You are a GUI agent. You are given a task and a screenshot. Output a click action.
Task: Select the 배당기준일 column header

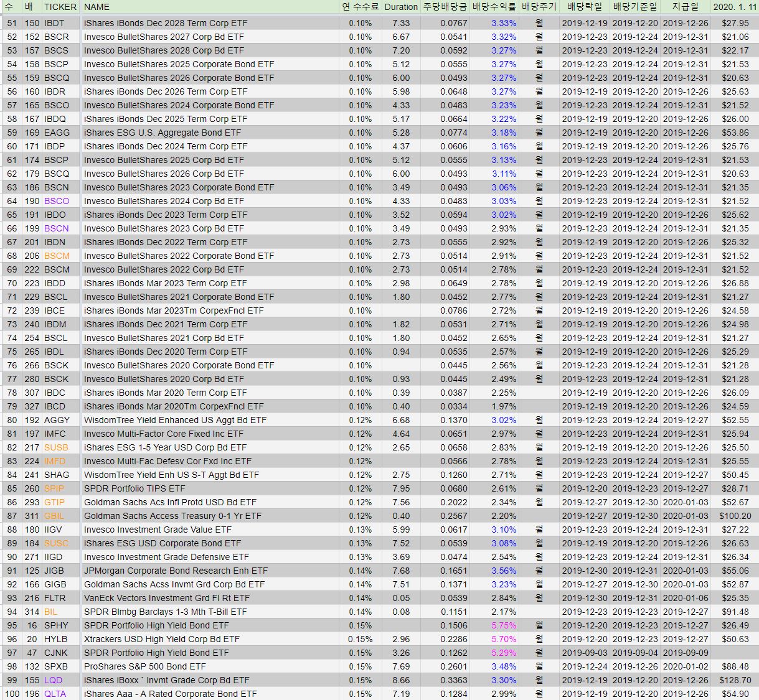click(x=634, y=7)
